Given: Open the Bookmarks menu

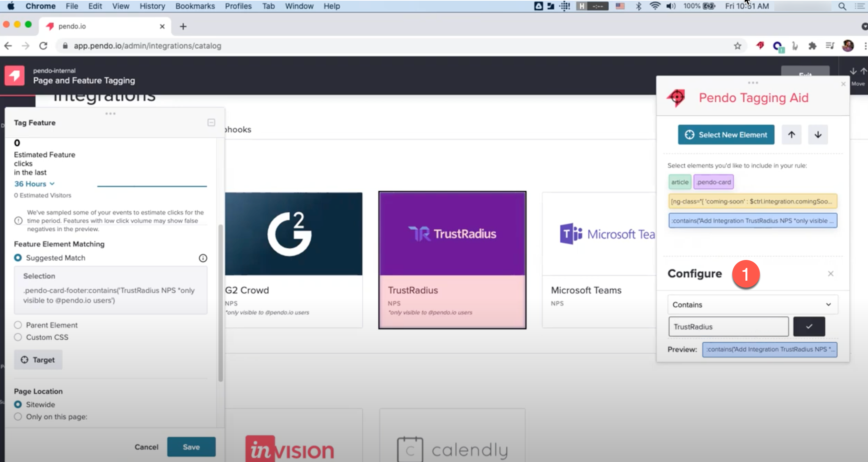Looking at the screenshot, I should pos(195,6).
